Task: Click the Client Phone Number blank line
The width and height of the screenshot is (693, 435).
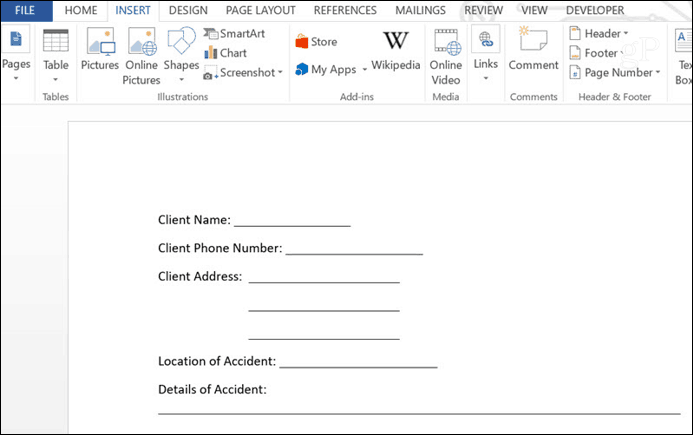Action: (x=354, y=252)
